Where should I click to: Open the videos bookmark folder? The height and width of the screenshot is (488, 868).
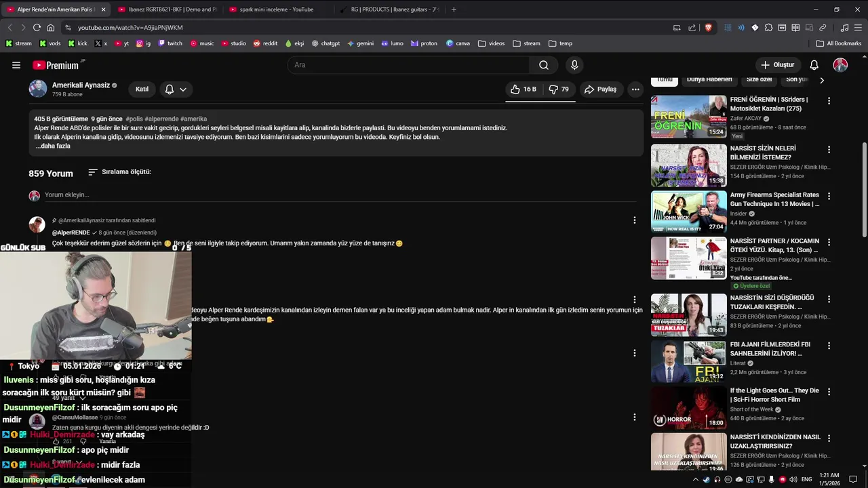pos(491,43)
